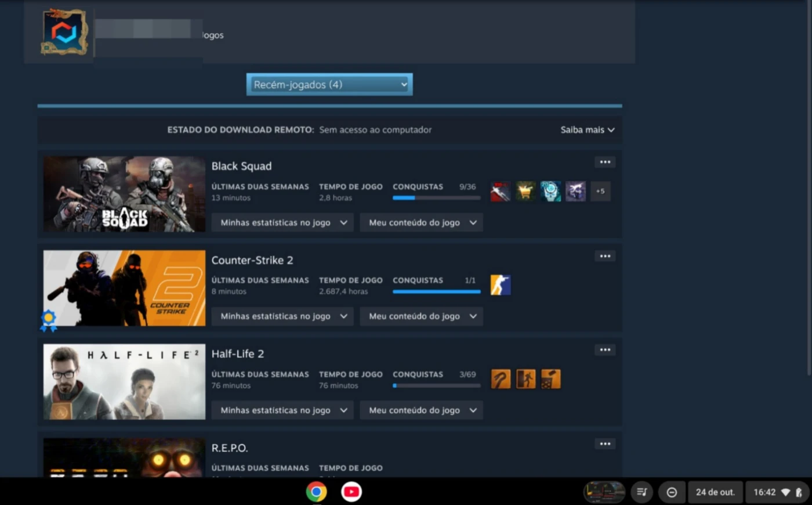Click the Counter-Strike 2 achievements progress bar
Viewport: 812px width, 505px height.
[x=436, y=291]
